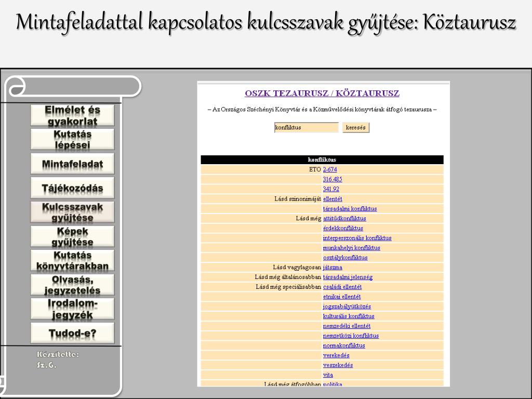This screenshot has height=399, width=532.
Task: Open the veszekedés link
Action: tap(338, 365)
